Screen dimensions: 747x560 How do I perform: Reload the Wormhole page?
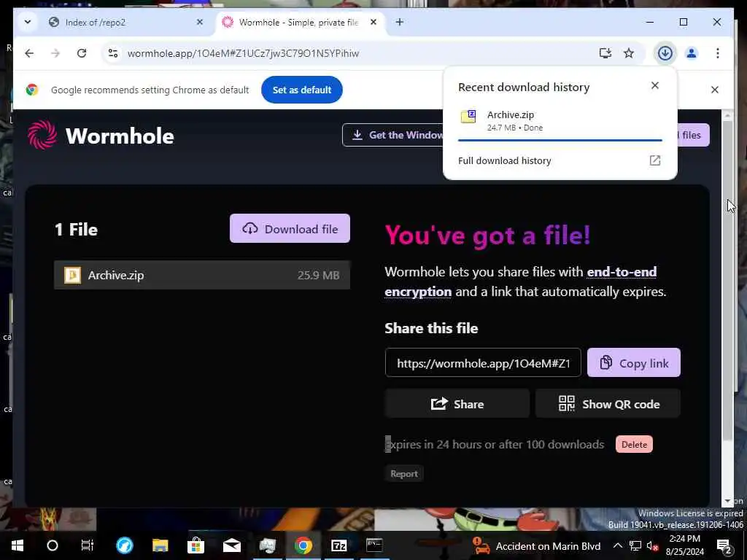tap(82, 52)
